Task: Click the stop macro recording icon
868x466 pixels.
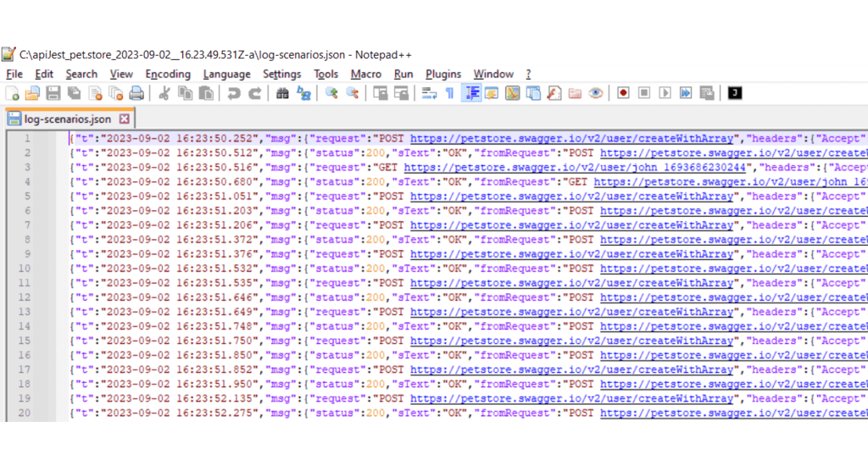Action: click(644, 93)
